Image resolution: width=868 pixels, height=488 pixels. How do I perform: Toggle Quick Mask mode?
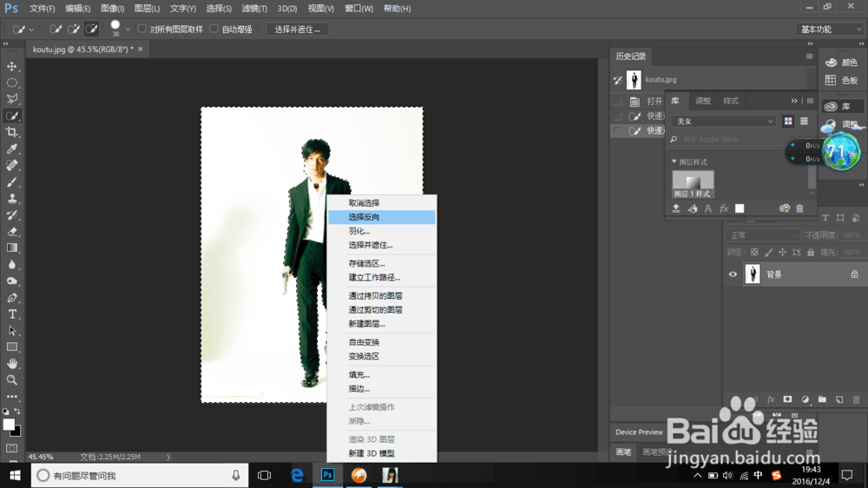click(11, 448)
